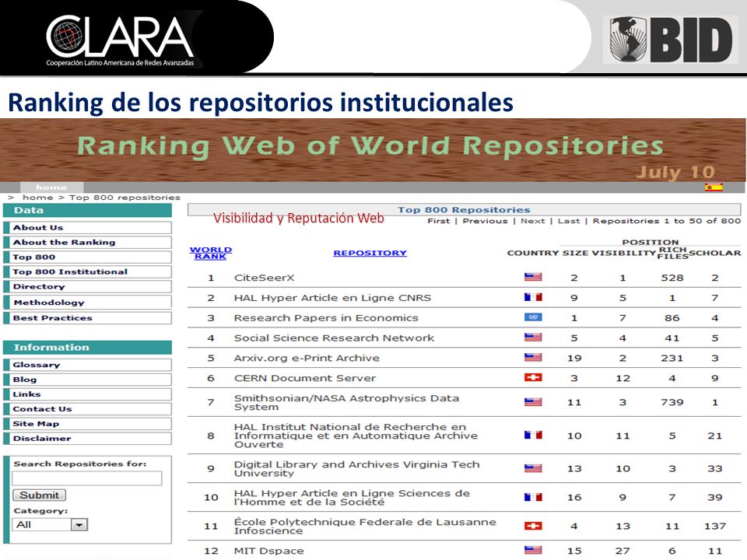Click Arxiv.org e-Print Archive
The width and height of the screenshot is (747, 560).
point(307,358)
